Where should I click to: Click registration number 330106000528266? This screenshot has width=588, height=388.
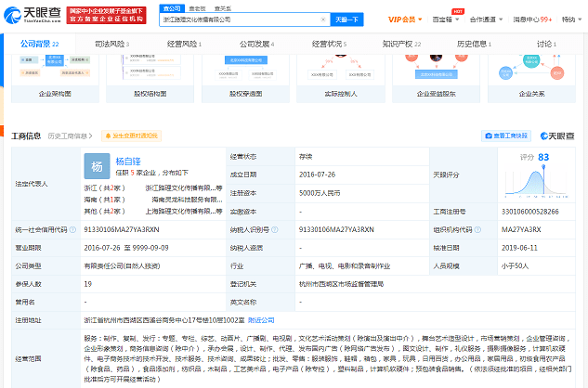tap(529, 212)
